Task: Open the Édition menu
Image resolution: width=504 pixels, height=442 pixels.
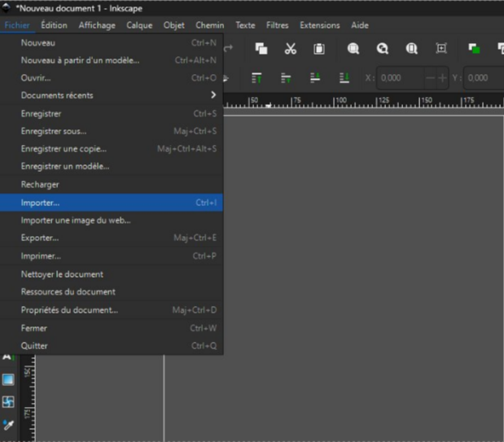Action: tap(54, 25)
